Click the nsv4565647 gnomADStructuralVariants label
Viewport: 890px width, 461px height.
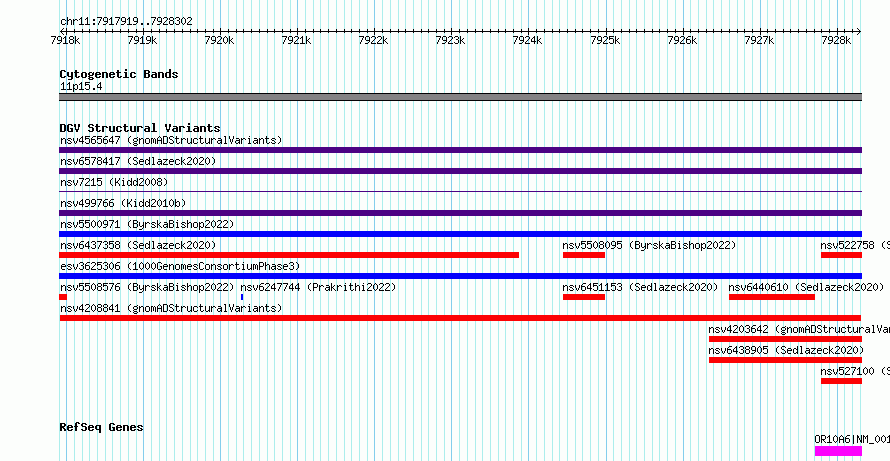[171, 140]
